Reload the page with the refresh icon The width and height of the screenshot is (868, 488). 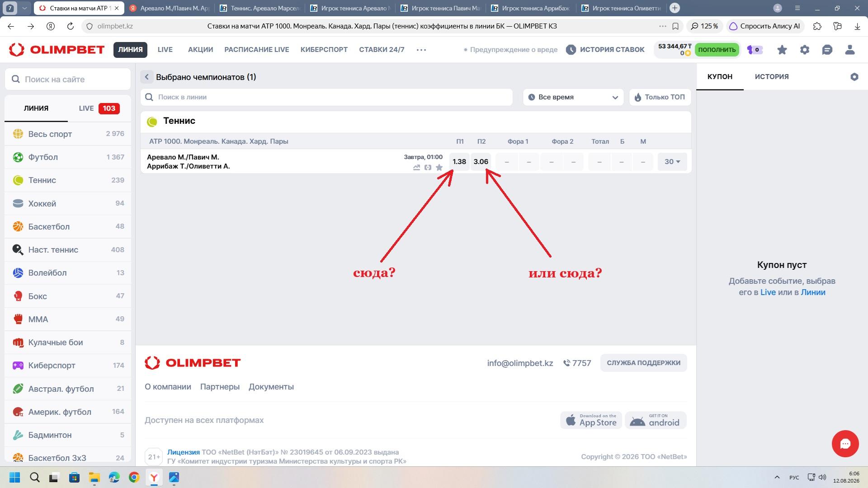(x=70, y=26)
